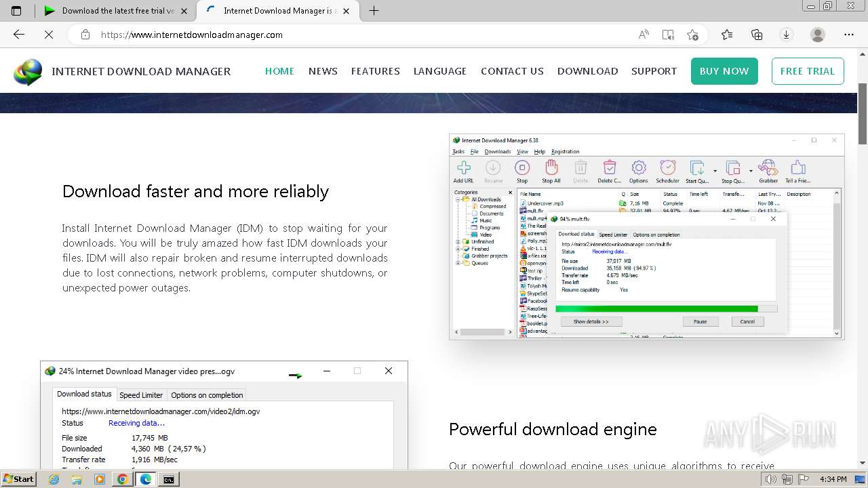Click the FREE TRIAL button

tap(808, 71)
